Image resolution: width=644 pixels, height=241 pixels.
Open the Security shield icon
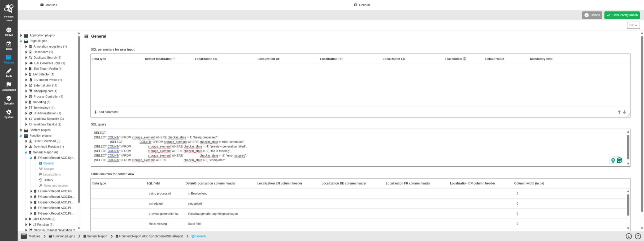[9, 99]
